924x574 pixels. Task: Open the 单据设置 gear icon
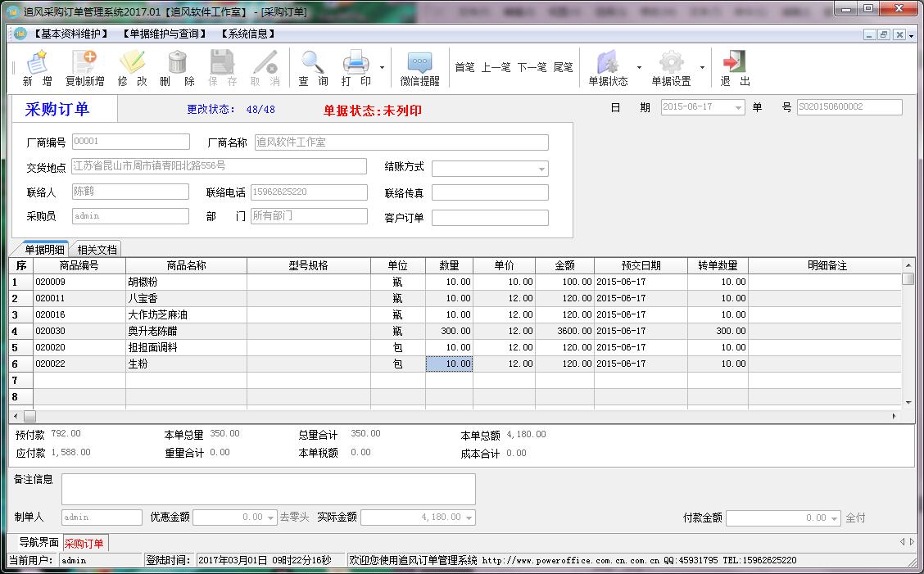pos(671,63)
